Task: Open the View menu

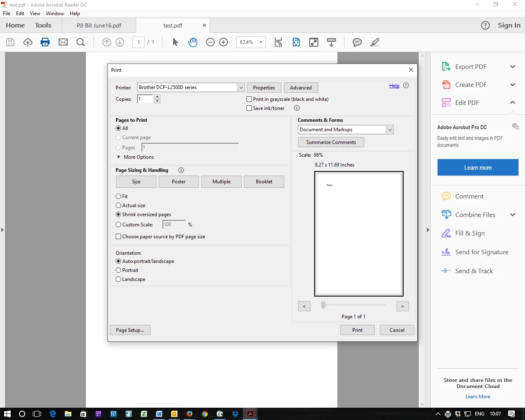Action: [x=35, y=14]
